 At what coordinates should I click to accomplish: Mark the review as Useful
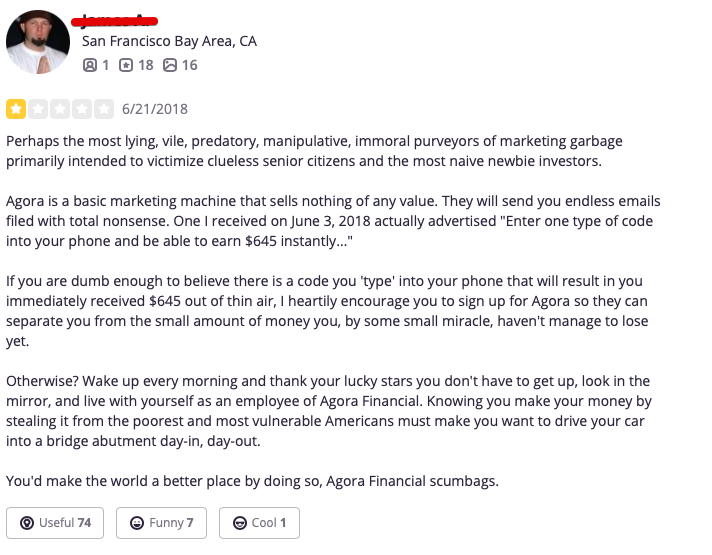pos(55,523)
